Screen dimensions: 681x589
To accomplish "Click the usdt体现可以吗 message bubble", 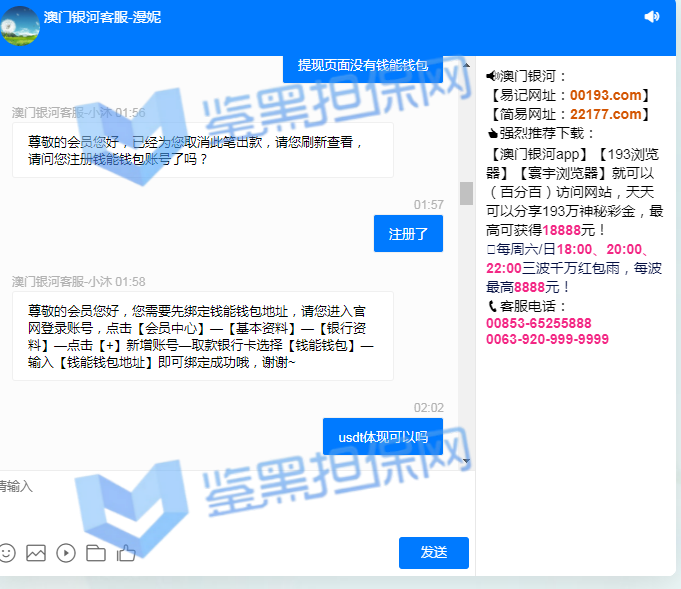I will coord(383,436).
